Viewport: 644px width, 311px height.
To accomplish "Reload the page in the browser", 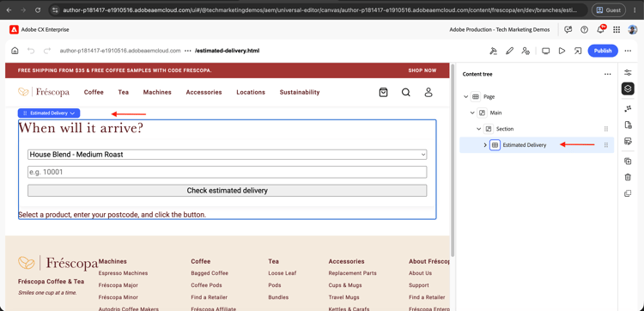I will [x=38, y=9].
